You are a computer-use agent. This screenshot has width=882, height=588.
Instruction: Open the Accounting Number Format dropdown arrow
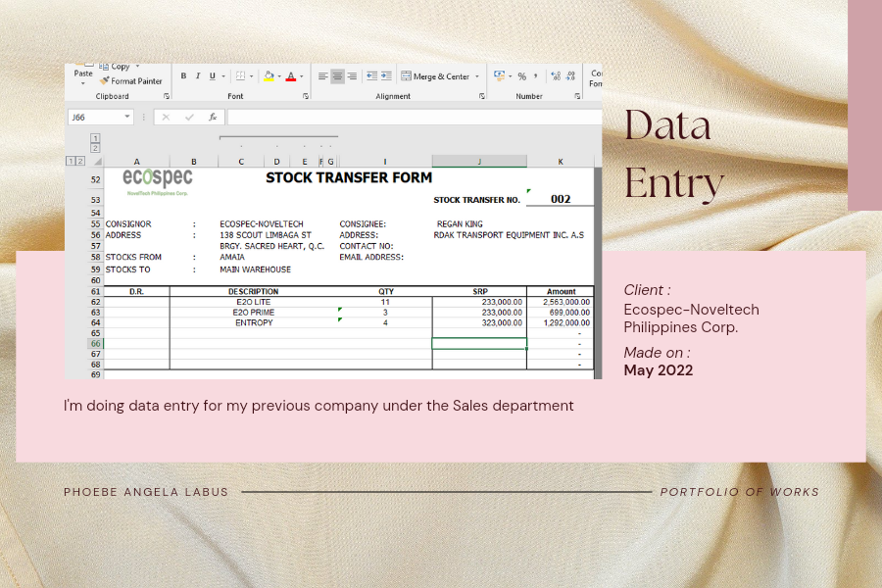(511, 76)
